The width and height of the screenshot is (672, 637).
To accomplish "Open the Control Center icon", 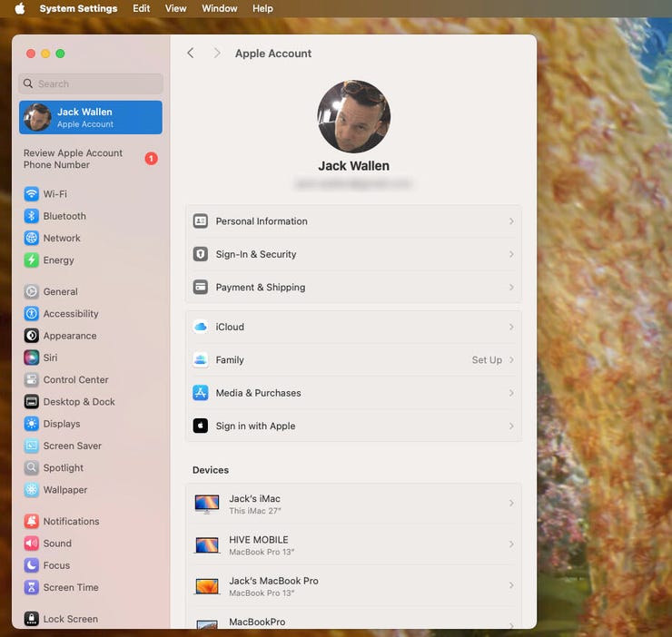I will click(x=31, y=379).
